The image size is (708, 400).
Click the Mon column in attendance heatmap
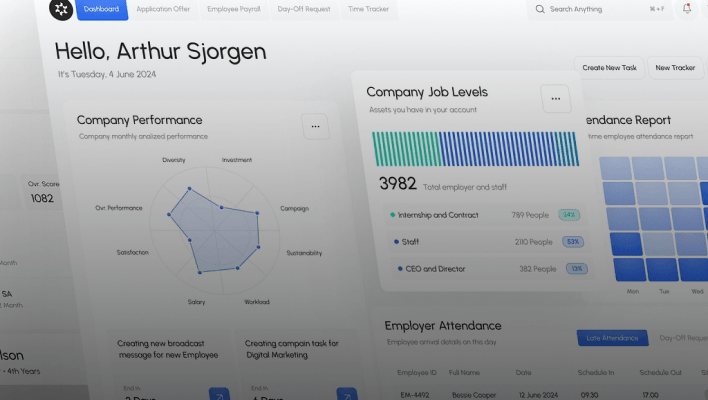pyautogui.click(x=633, y=292)
